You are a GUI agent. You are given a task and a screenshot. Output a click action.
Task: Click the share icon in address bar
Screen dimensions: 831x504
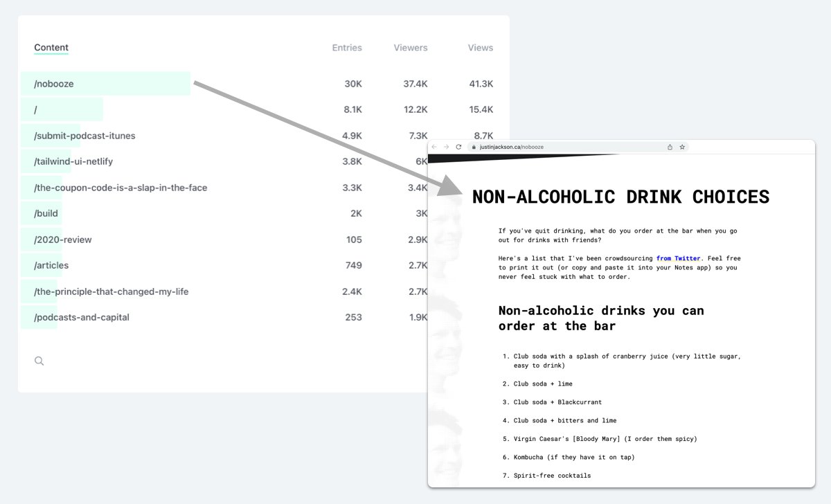pyautogui.click(x=670, y=147)
